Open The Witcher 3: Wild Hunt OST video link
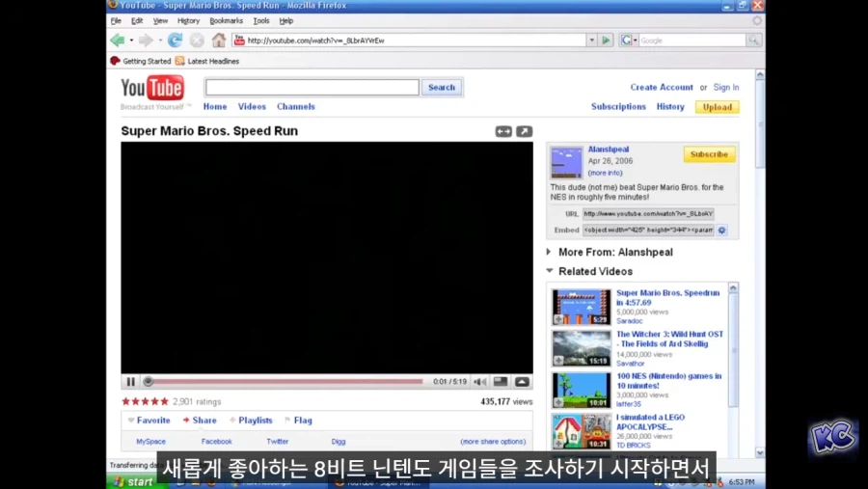 (669, 339)
